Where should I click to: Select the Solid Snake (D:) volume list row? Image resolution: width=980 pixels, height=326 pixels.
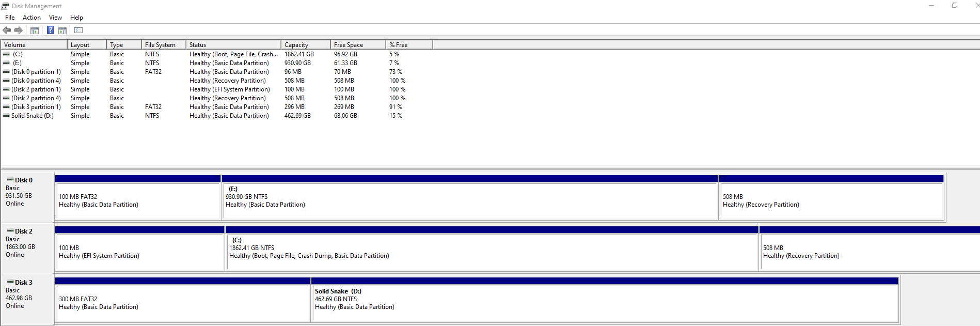[217, 116]
